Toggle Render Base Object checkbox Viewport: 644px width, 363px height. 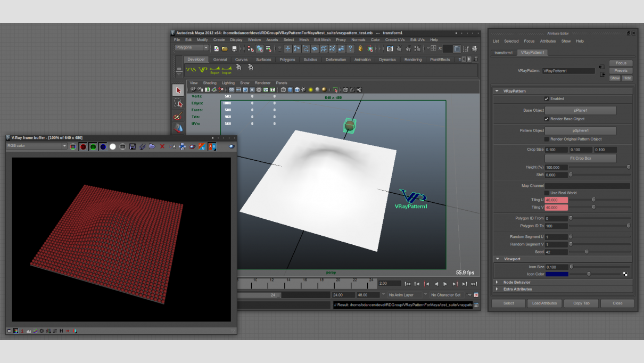click(547, 119)
